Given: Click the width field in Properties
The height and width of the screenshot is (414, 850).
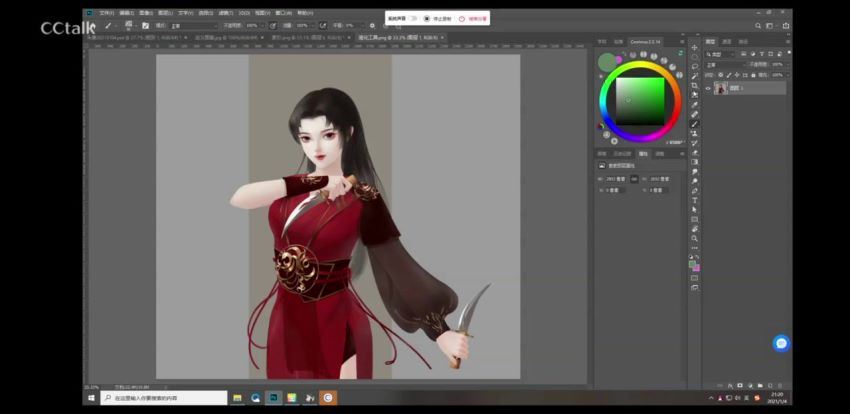Looking at the screenshot, I should point(615,178).
